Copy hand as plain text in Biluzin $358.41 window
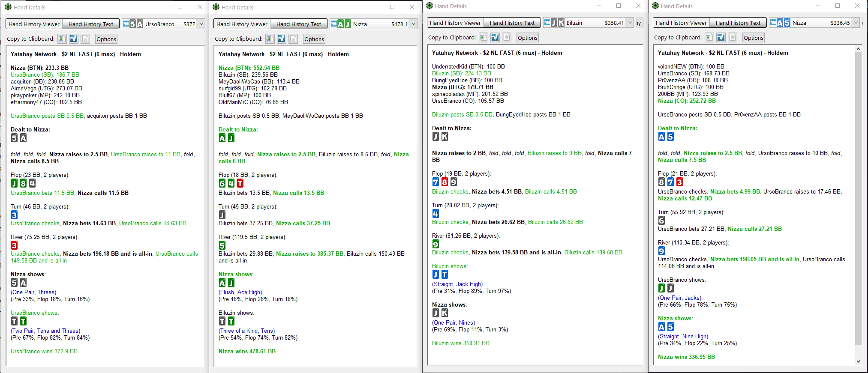 click(x=507, y=38)
